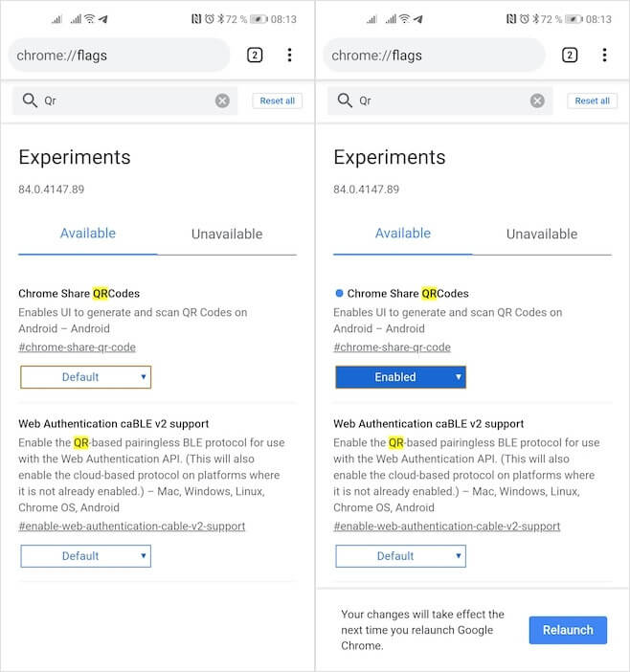Select Available tab in right panel

[x=403, y=234]
